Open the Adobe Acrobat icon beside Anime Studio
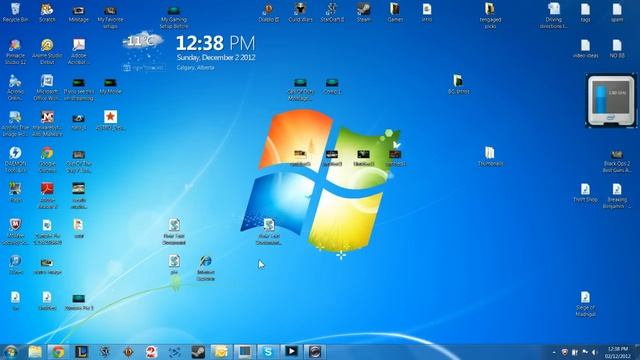Image resolution: width=640 pixels, height=360 pixels. point(79,52)
